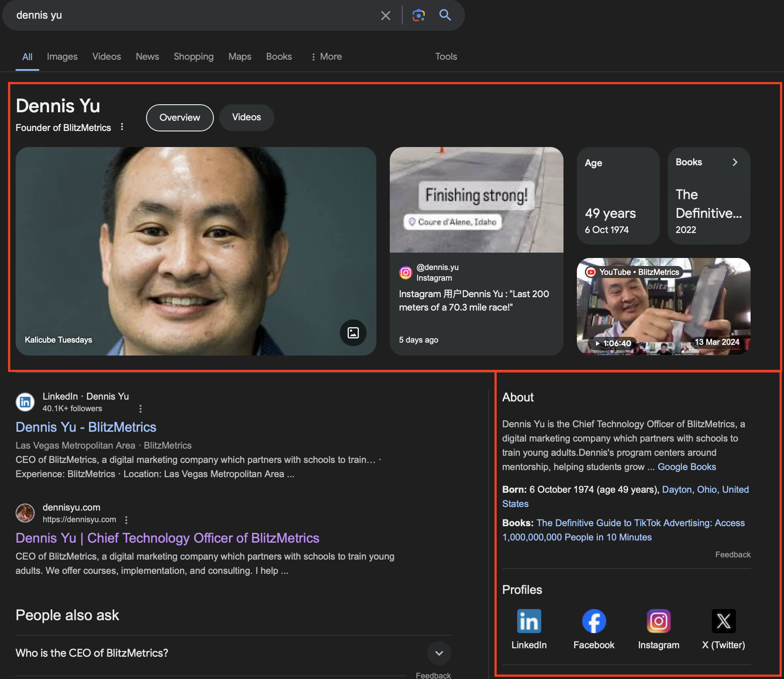
Task: Select the Videos chip in knowledge panel
Action: (x=246, y=117)
